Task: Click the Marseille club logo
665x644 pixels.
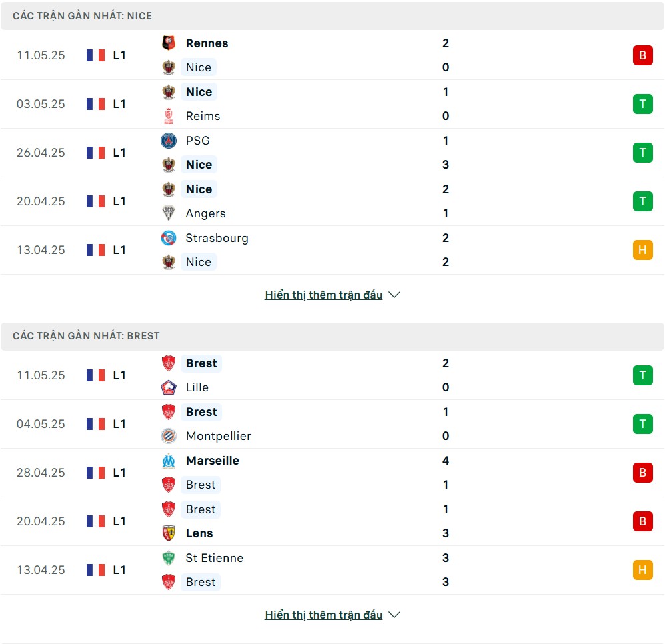Action: (x=169, y=461)
